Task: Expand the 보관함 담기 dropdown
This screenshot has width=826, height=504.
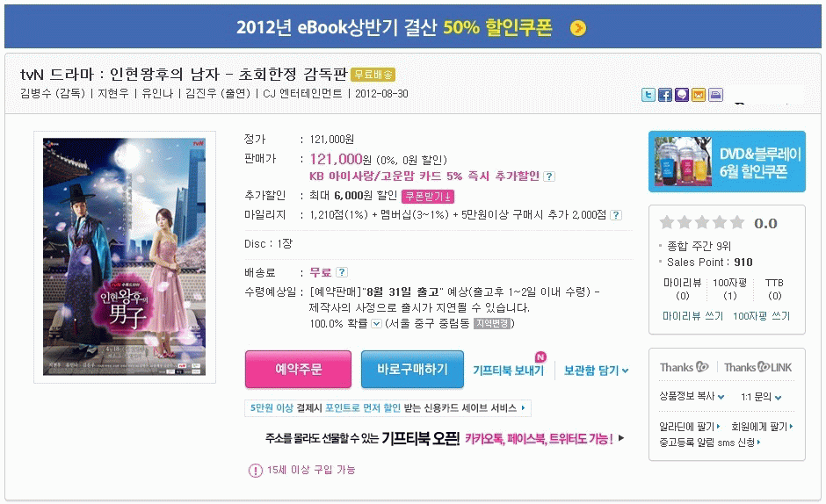Action: coord(597,371)
